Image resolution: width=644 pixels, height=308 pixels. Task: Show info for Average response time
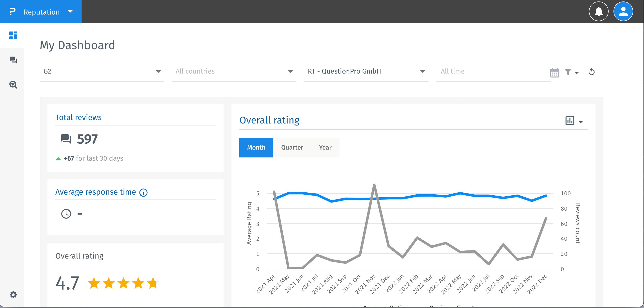click(143, 192)
